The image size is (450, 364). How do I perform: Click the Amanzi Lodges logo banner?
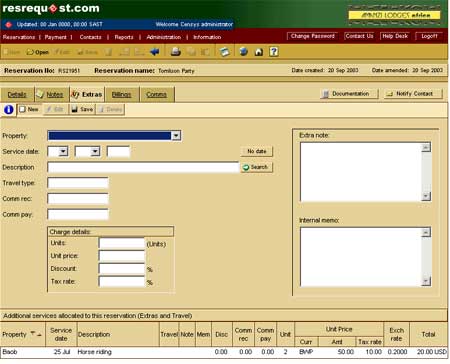[394, 15]
